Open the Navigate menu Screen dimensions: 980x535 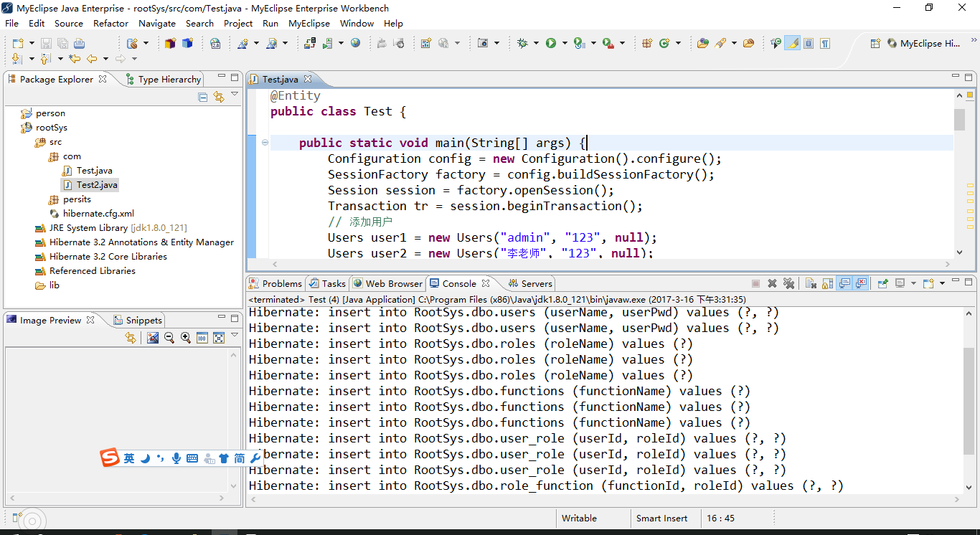[x=157, y=23]
